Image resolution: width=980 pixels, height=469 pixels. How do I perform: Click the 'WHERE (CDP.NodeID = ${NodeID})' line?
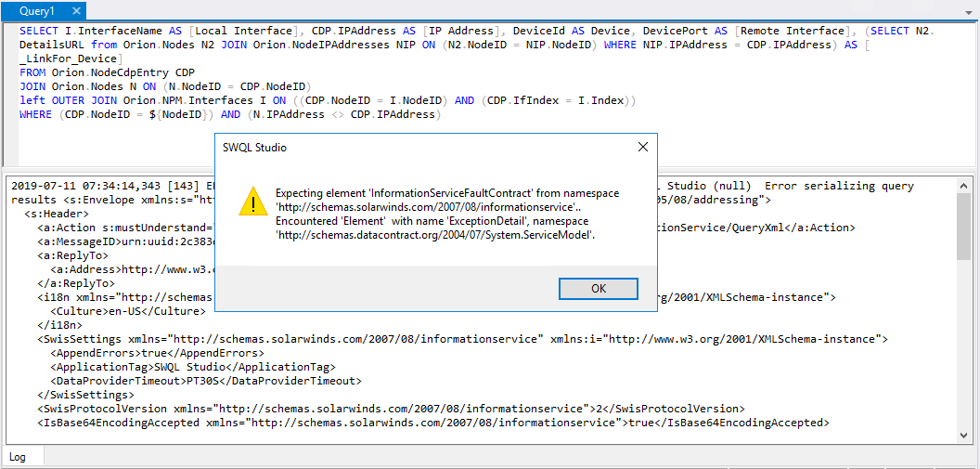[x=231, y=114]
